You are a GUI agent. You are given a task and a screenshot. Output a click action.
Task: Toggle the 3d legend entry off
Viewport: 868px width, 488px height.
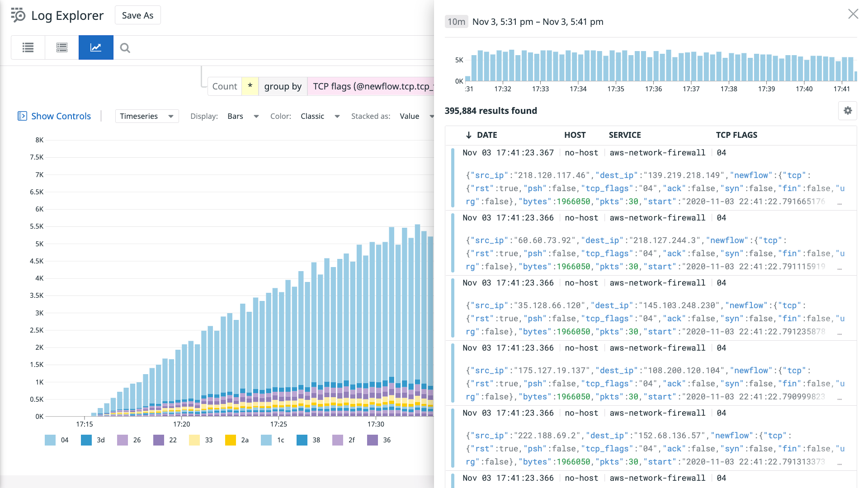[x=94, y=440]
